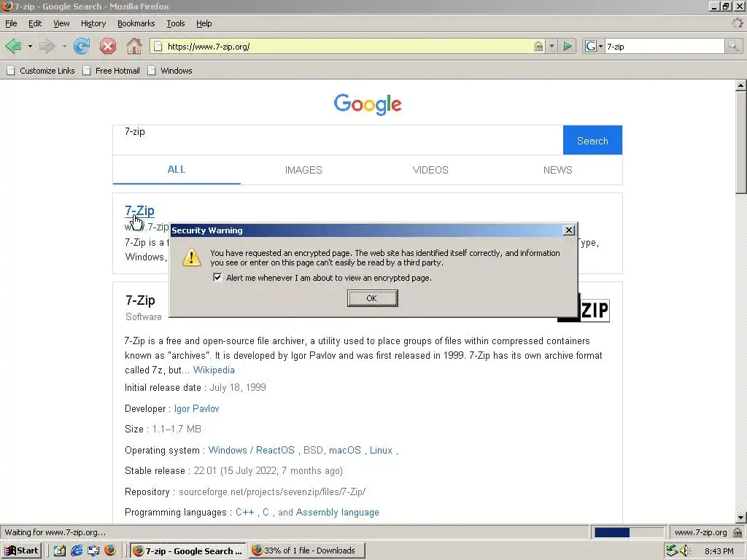Image resolution: width=747 pixels, height=560 pixels.
Task: Open the Forward history dropdown arrow
Action: coord(64,46)
